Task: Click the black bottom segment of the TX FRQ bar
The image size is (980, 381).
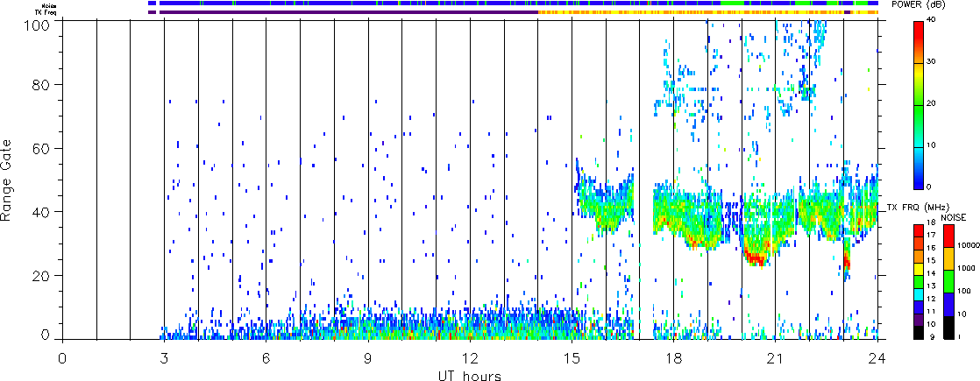Action: [918, 333]
